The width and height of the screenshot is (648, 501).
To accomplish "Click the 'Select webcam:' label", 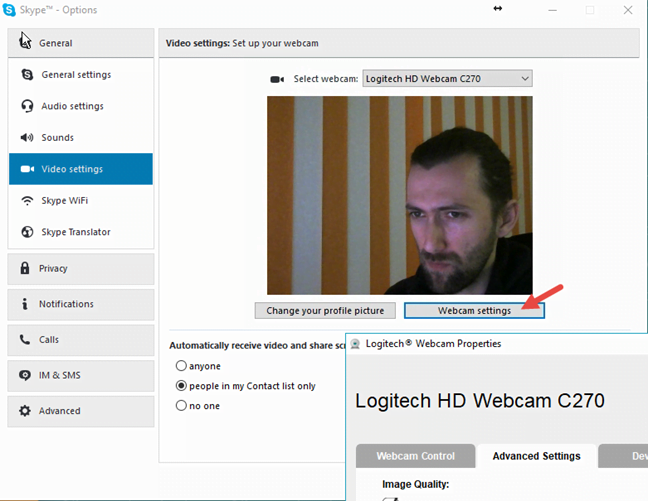I will point(326,79).
